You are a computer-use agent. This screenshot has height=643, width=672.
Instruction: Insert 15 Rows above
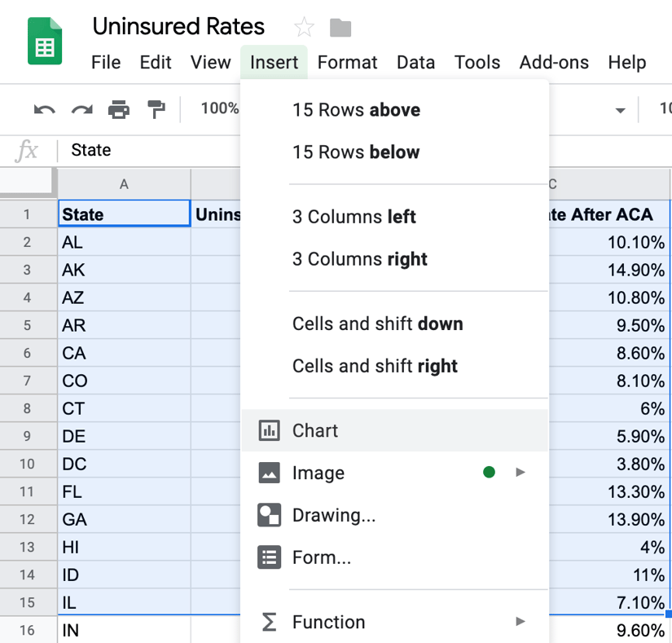tap(356, 109)
